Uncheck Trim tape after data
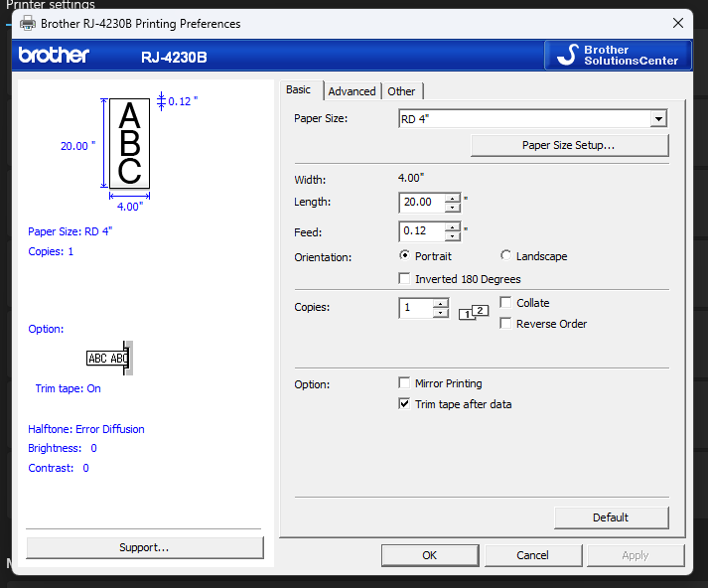The width and height of the screenshot is (708, 588). tap(404, 404)
